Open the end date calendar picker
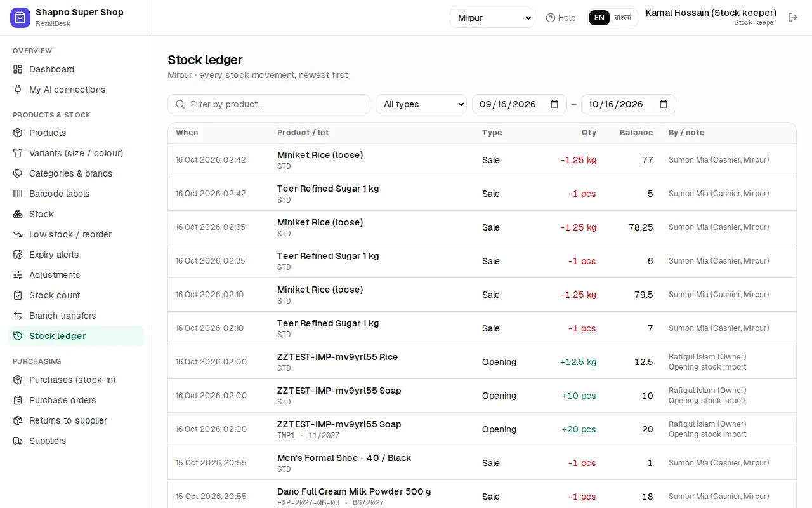Viewport: 812px width, 508px height. 664,104
